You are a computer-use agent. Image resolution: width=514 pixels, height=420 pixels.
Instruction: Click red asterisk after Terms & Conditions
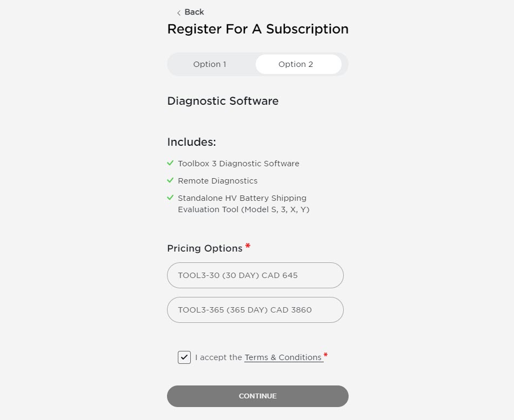[x=325, y=356]
